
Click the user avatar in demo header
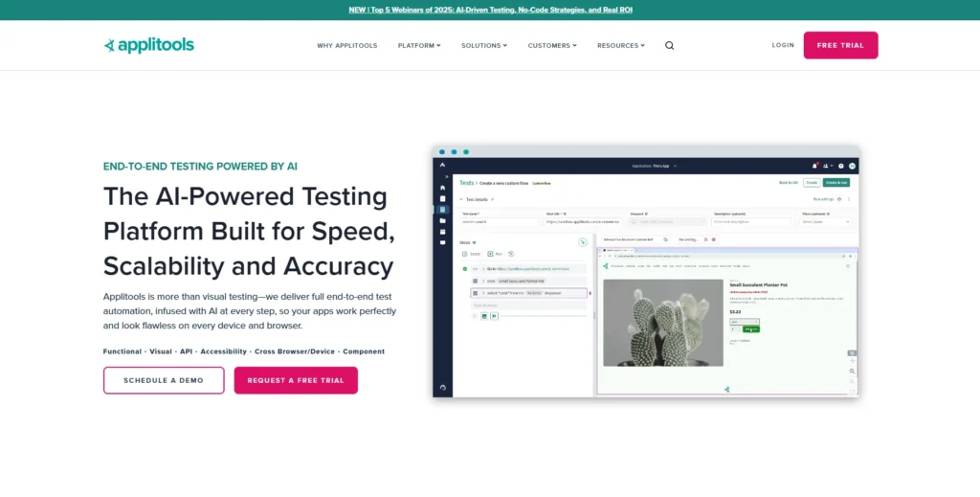(x=853, y=166)
